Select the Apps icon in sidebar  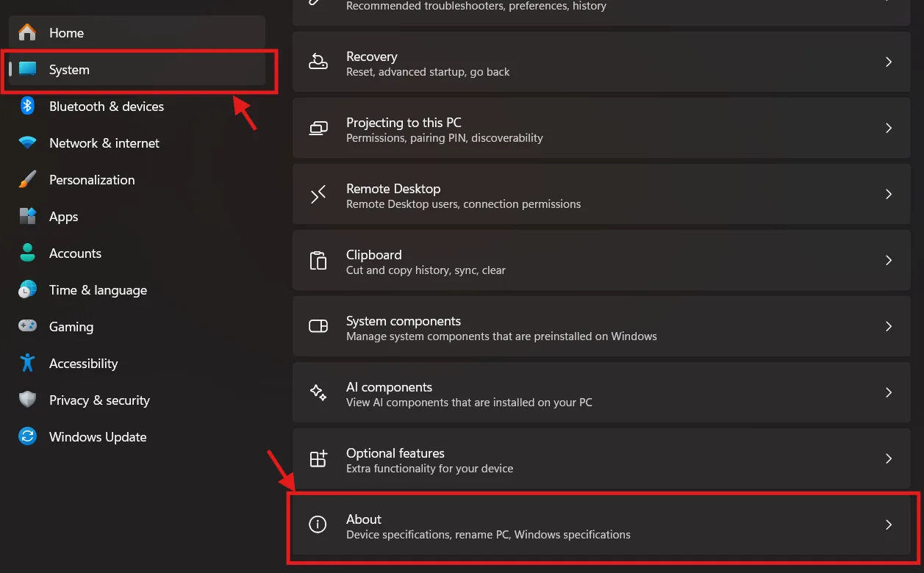tap(27, 216)
